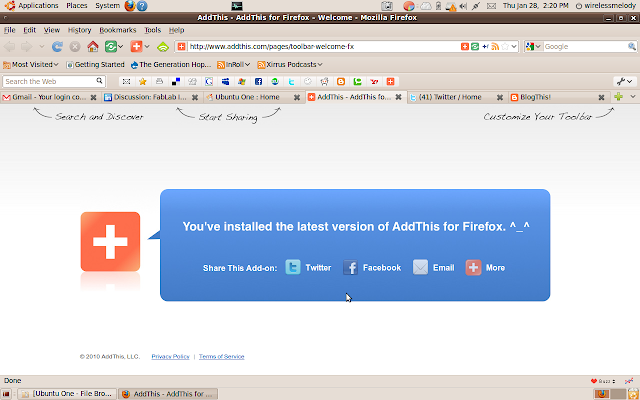Click the orange Blogger icon in AddThis toolbar
Image resolution: width=640 pixels, height=400 pixels.
(341, 82)
